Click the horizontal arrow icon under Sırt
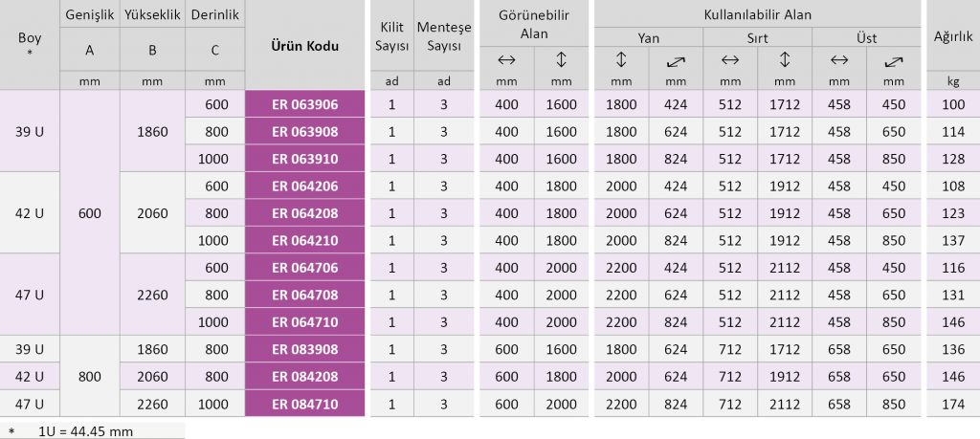 pos(730,60)
